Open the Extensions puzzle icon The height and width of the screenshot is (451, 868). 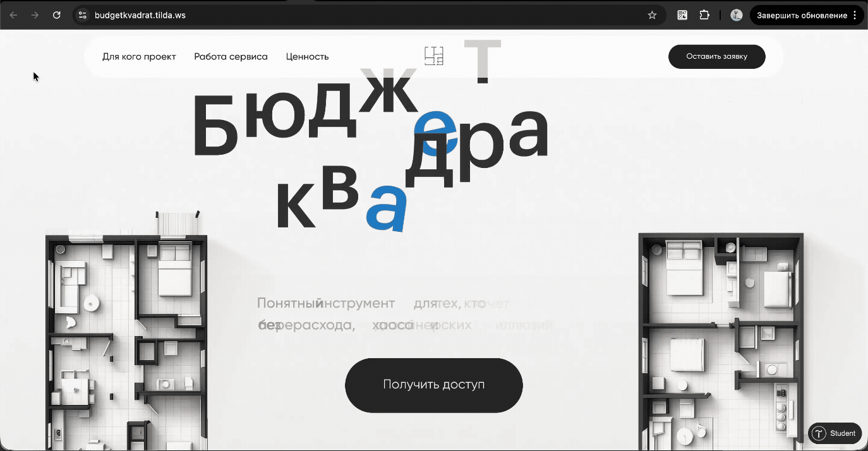tap(704, 15)
